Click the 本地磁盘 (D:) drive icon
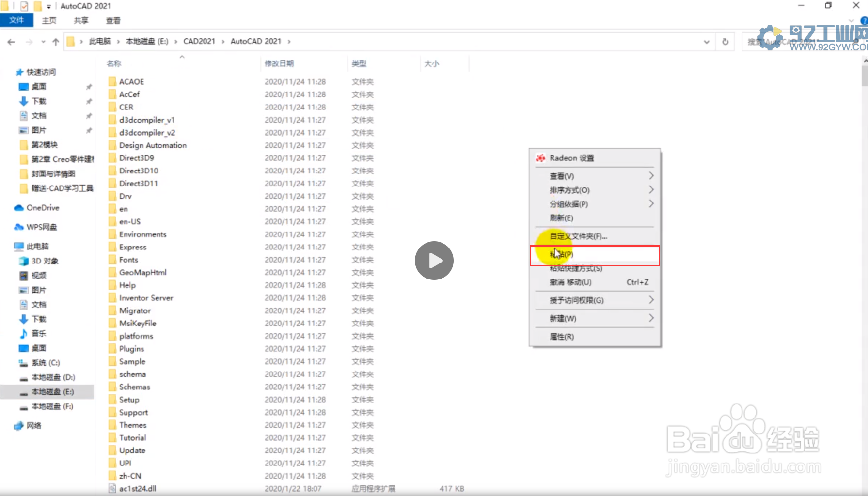 click(x=23, y=378)
